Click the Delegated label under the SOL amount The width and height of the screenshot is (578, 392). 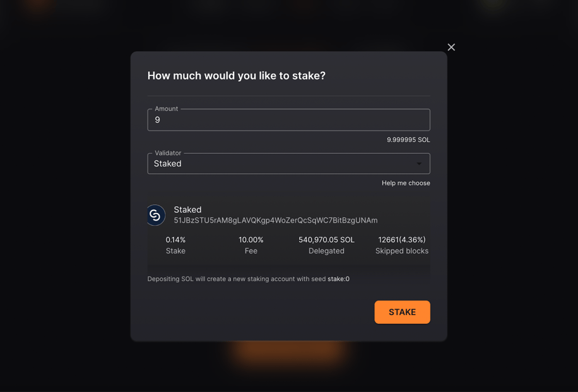(326, 251)
